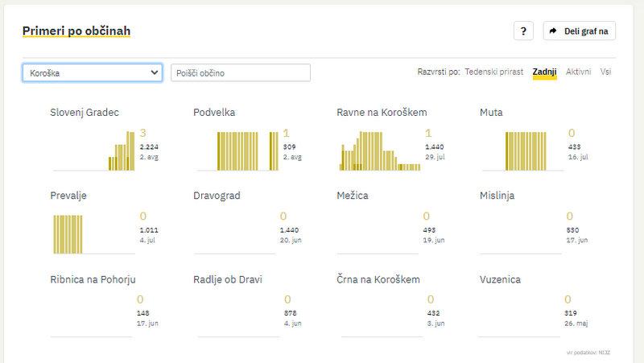Select the Zadnji sort option
The width and height of the screenshot is (644, 363).
[x=544, y=72]
